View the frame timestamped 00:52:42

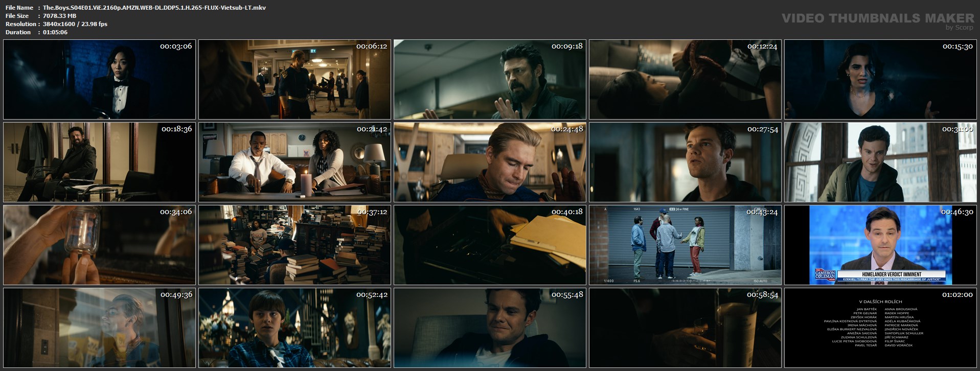294,328
